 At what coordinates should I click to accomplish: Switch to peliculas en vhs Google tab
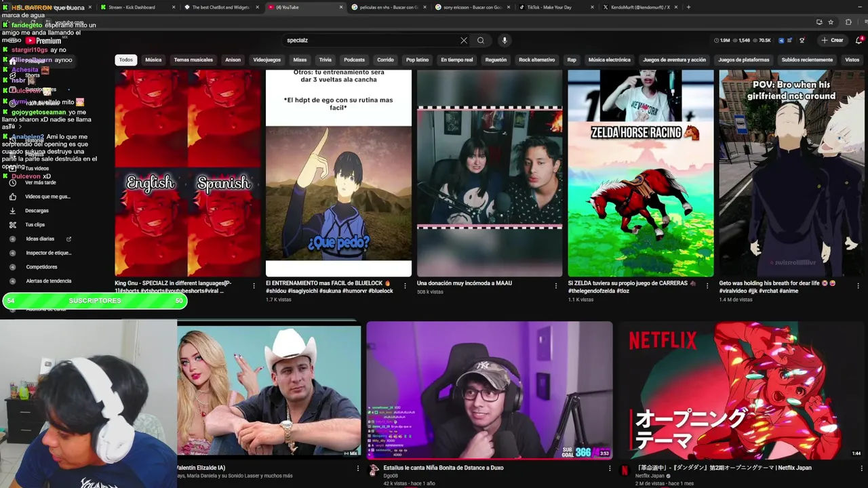coord(388,7)
